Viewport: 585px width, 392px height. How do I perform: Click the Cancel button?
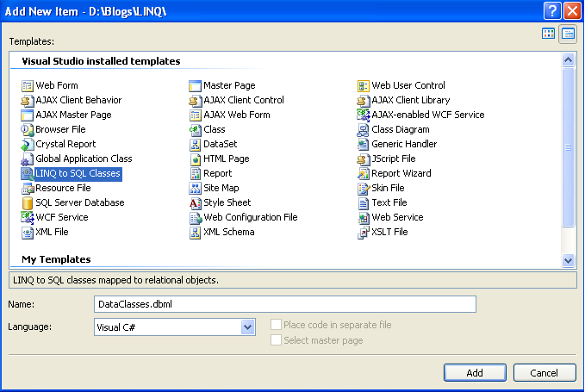coord(545,372)
